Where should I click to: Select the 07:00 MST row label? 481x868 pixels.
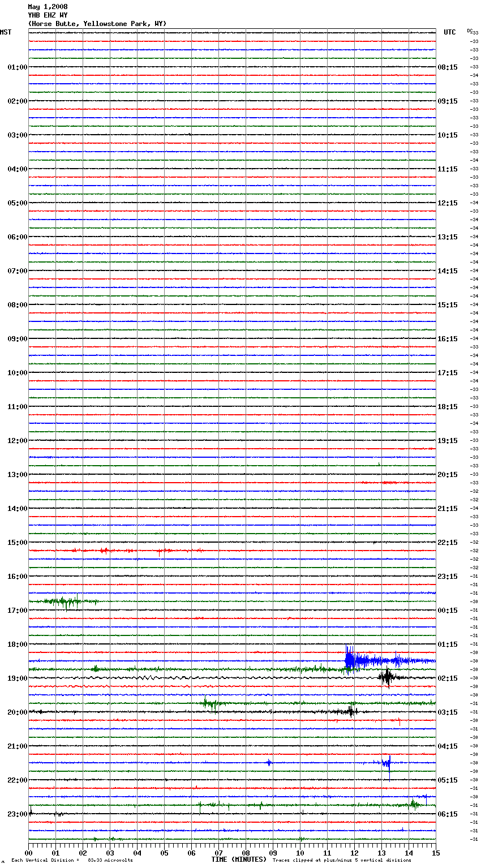(x=18, y=271)
